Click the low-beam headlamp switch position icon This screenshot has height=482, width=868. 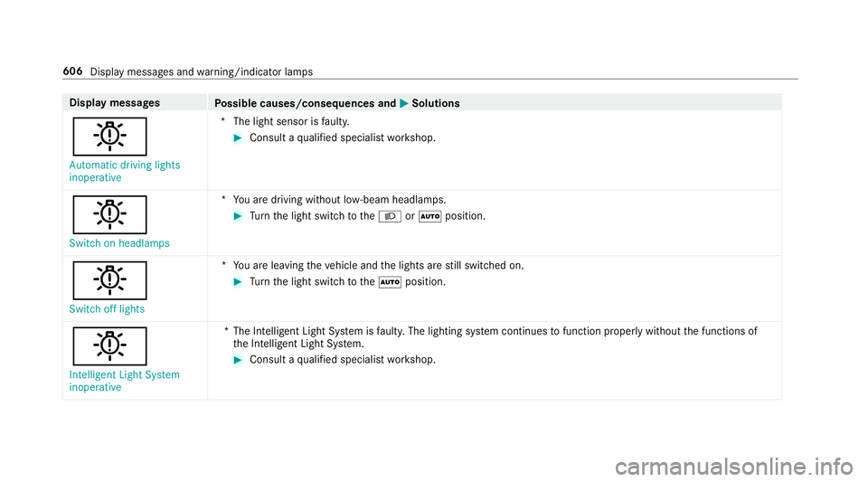(x=390, y=216)
